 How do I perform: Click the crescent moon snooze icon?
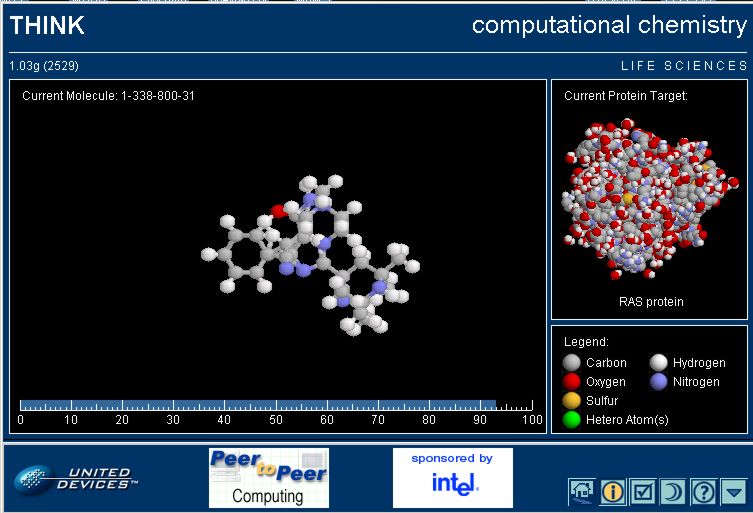click(673, 491)
